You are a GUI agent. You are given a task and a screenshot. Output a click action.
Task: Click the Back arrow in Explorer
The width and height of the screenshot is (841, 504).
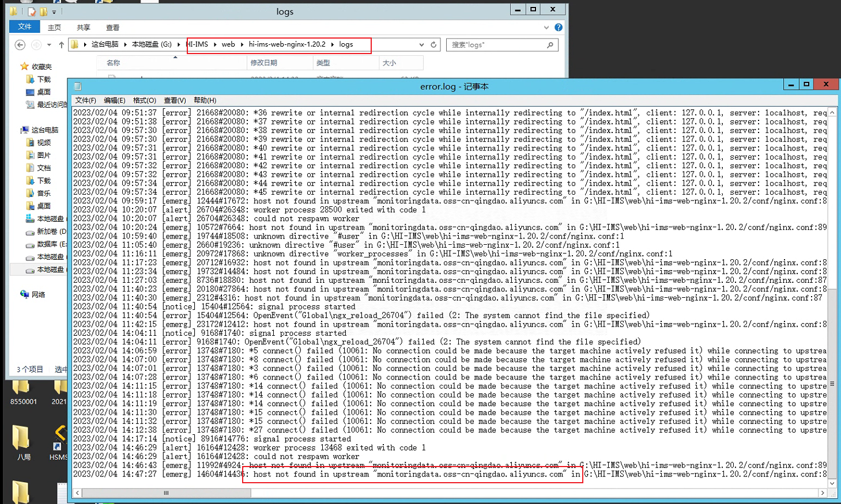point(20,45)
